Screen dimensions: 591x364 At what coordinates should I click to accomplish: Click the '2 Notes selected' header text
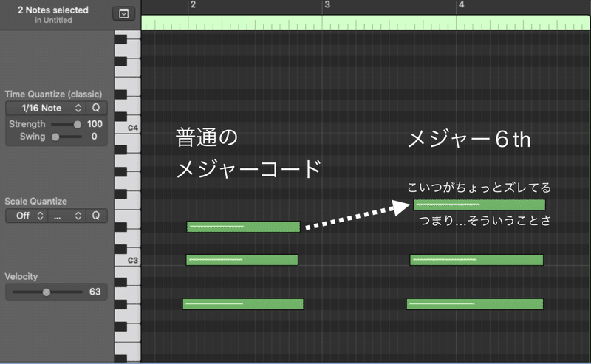click(53, 10)
